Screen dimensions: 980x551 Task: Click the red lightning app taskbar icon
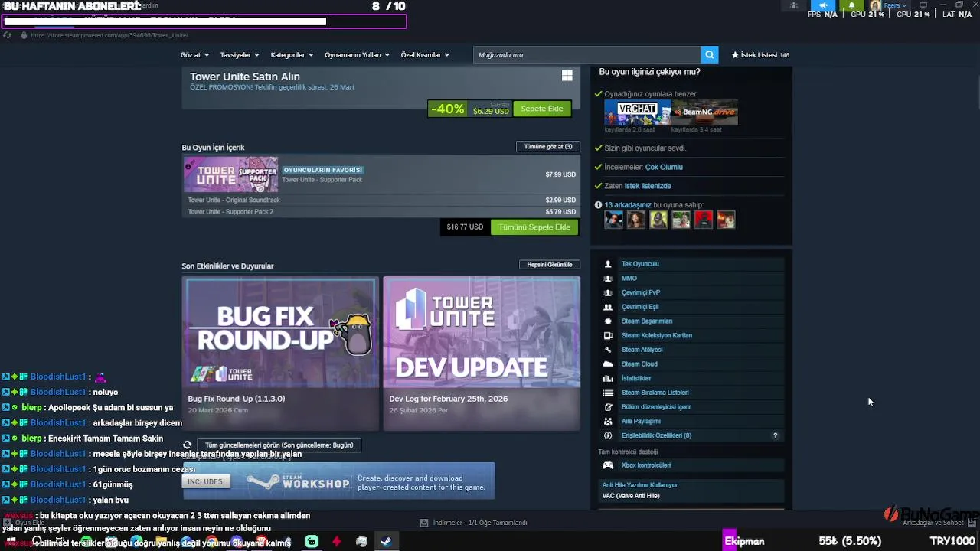[x=336, y=542]
